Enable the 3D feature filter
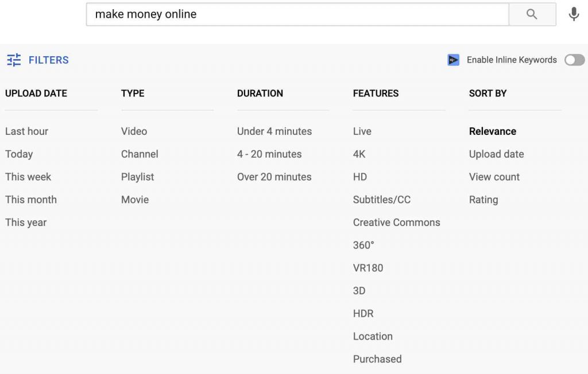Screen dimensions: 588x374 [359, 291]
